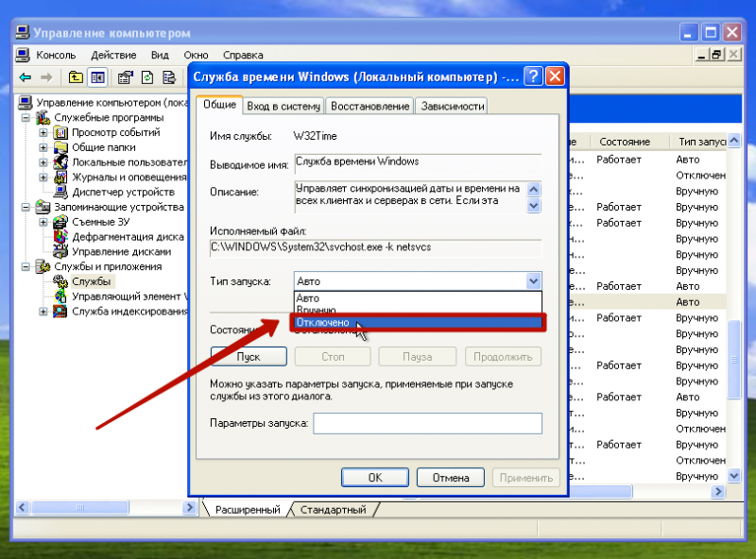Collapse the Службы и приложения tree node
Image resolution: width=756 pixels, height=559 pixels.
tap(26, 266)
